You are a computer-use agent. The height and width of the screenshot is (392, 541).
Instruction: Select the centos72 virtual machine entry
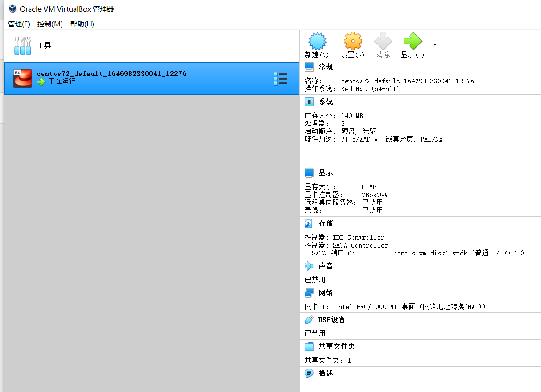tap(139, 78)
